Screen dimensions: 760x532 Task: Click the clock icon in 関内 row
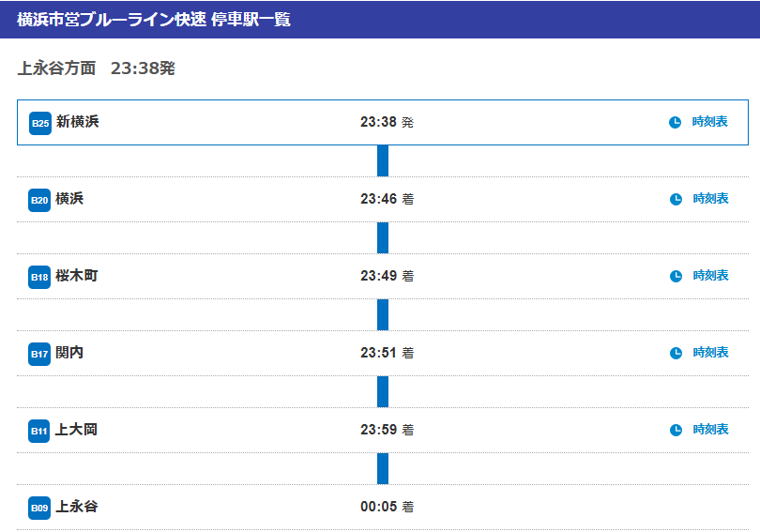(x=676, y=353)
